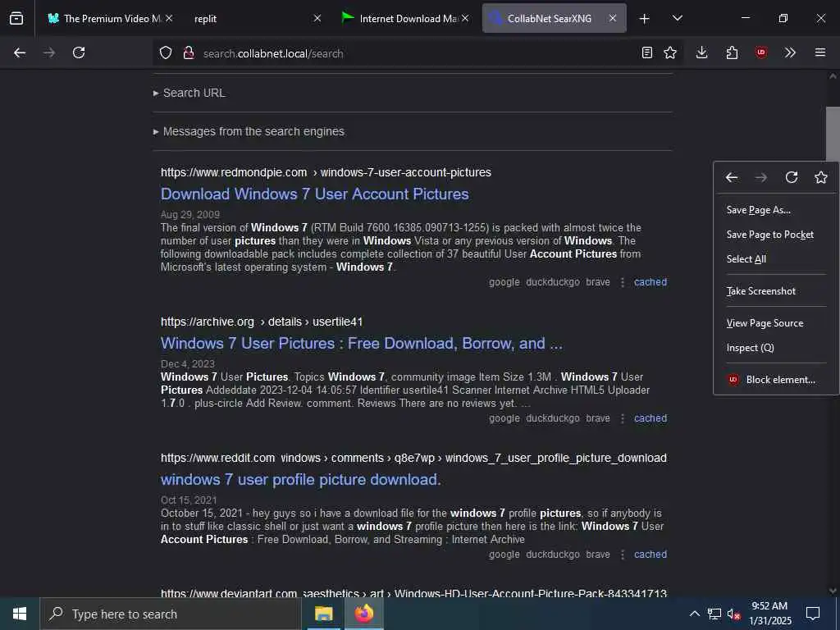Choose View Page Source

[776, 323]
